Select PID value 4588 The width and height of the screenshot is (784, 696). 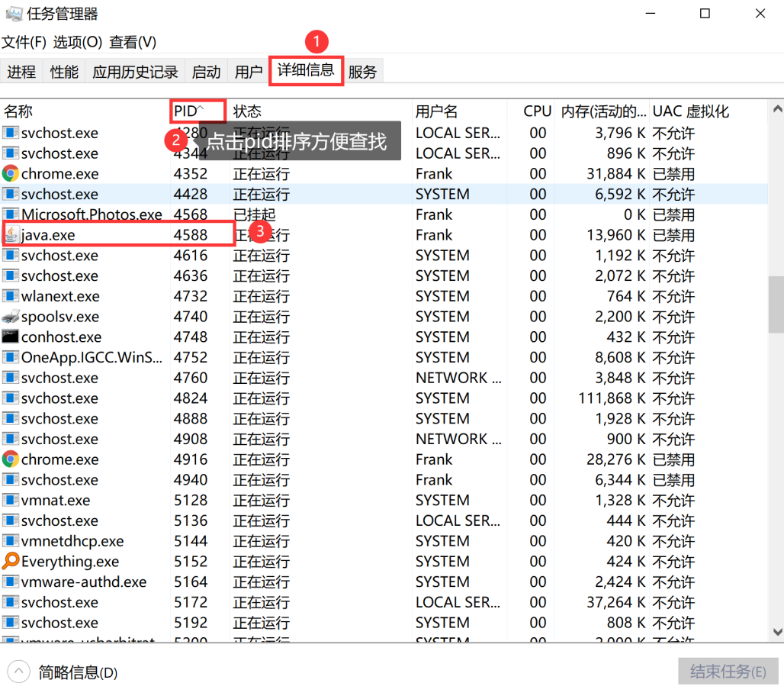click(x=191, y=234)
